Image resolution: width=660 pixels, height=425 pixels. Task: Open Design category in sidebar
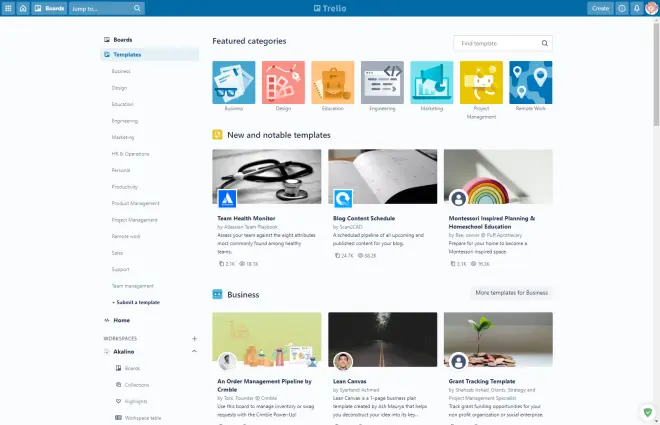[x=119, y=88]
